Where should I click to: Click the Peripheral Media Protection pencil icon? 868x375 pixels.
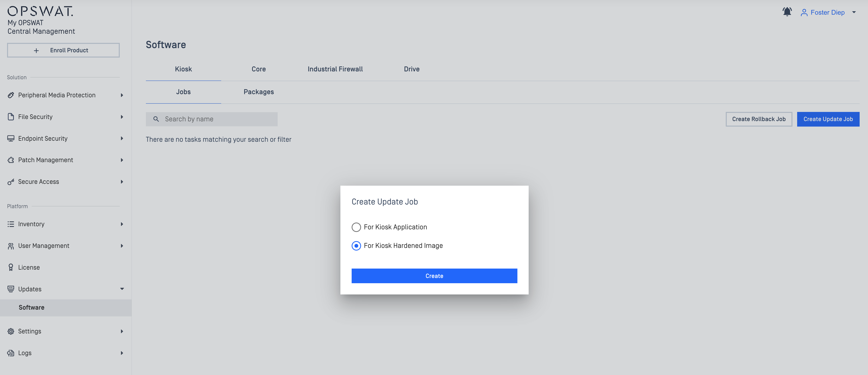coord(11,95)
